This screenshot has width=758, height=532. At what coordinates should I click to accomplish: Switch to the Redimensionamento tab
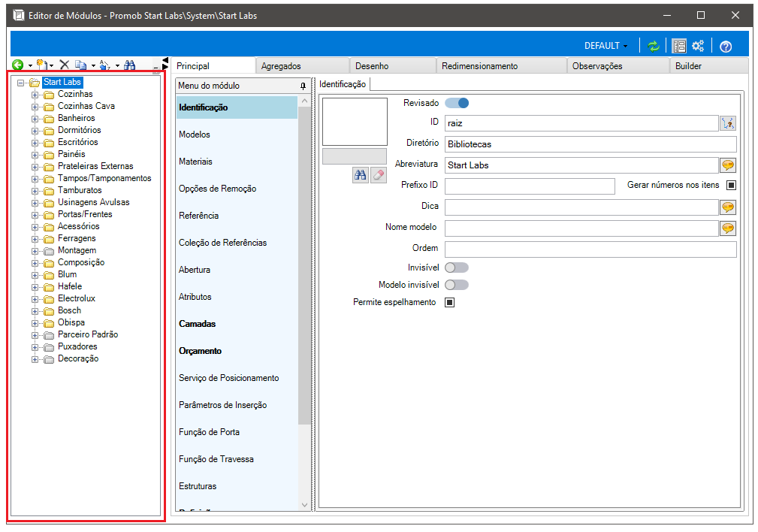point(501,66)
